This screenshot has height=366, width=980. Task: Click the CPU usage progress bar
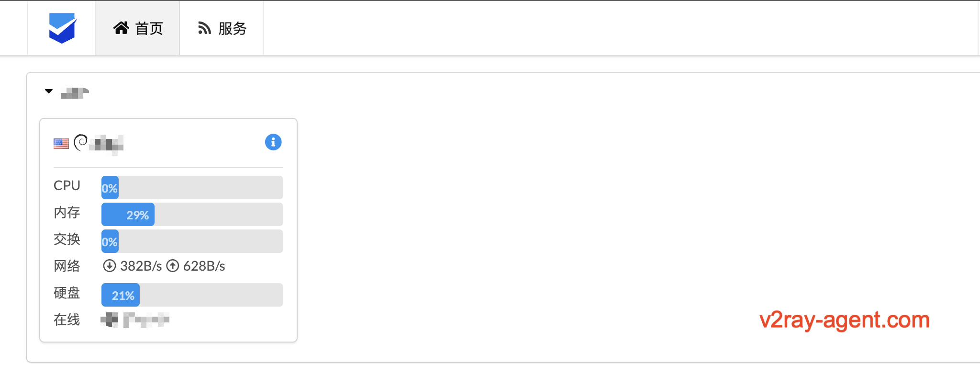(x=192, y=187)
